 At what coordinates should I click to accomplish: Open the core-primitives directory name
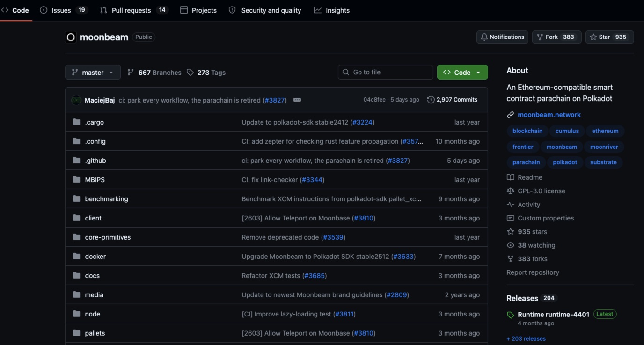(x=108, y=237)
